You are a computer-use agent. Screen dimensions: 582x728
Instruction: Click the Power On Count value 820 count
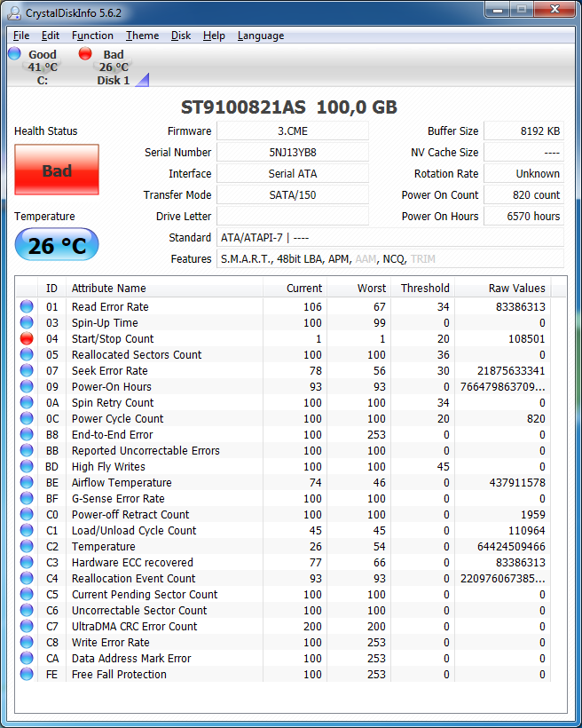tap(524, 195)
